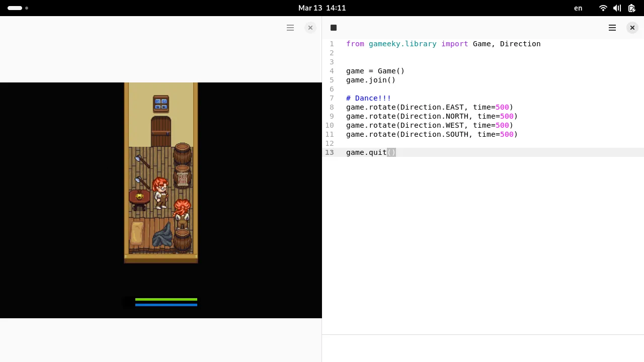Screen dimensions: 644x362
Task: Click the round table with the gold item
Action: coord(139,198)
